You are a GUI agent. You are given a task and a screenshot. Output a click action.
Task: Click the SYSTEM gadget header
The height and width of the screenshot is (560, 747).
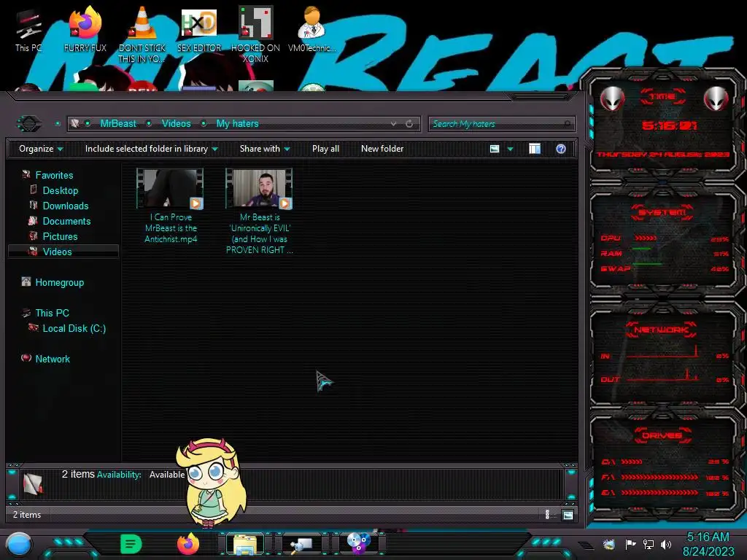pyautogui.click(x=662, y=212)
